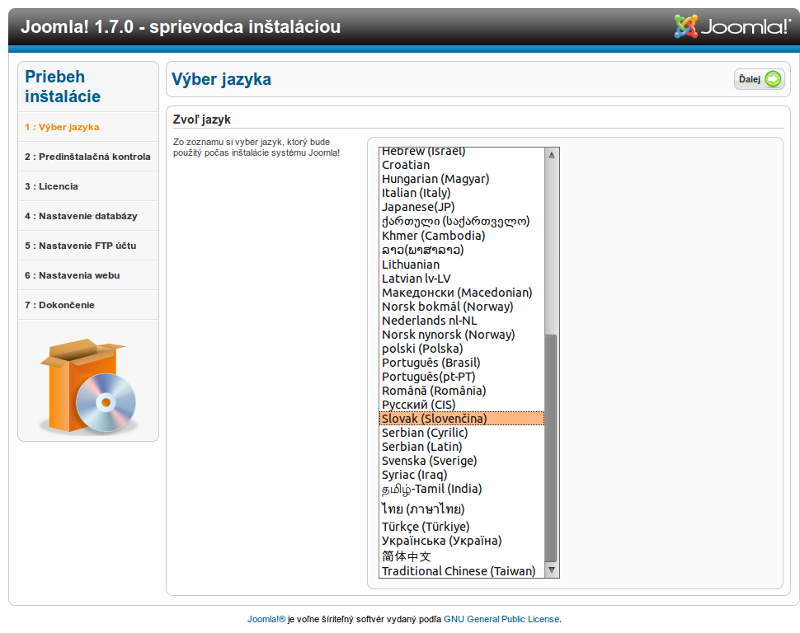Choose Tamil (India) language
Screen dimensions: 800x633
point(462,489)
